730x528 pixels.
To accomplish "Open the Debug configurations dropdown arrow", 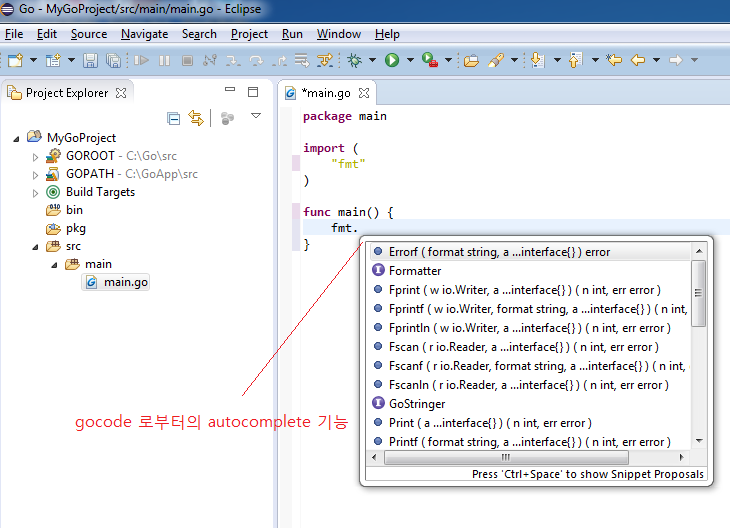I will 372,60.
